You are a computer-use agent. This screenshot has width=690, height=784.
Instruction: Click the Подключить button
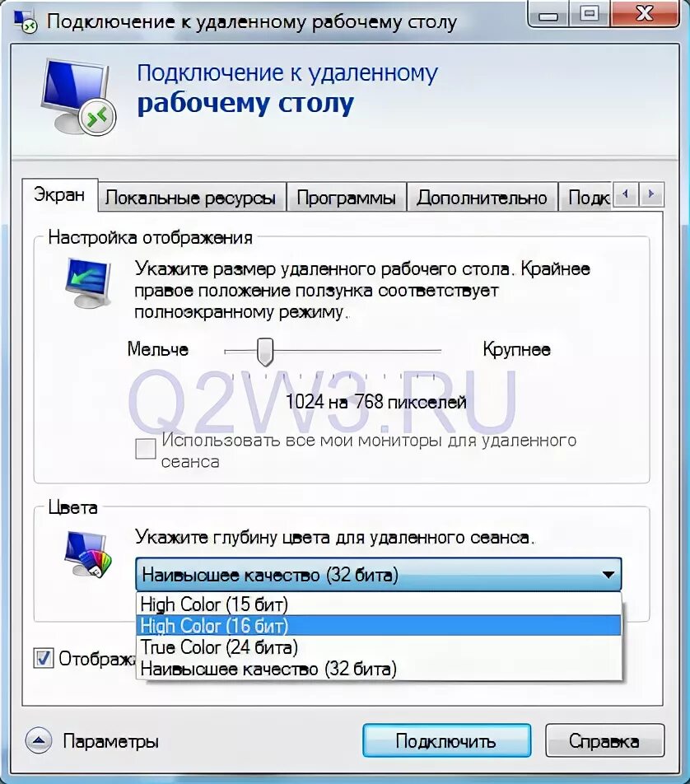tap(446, 740)
